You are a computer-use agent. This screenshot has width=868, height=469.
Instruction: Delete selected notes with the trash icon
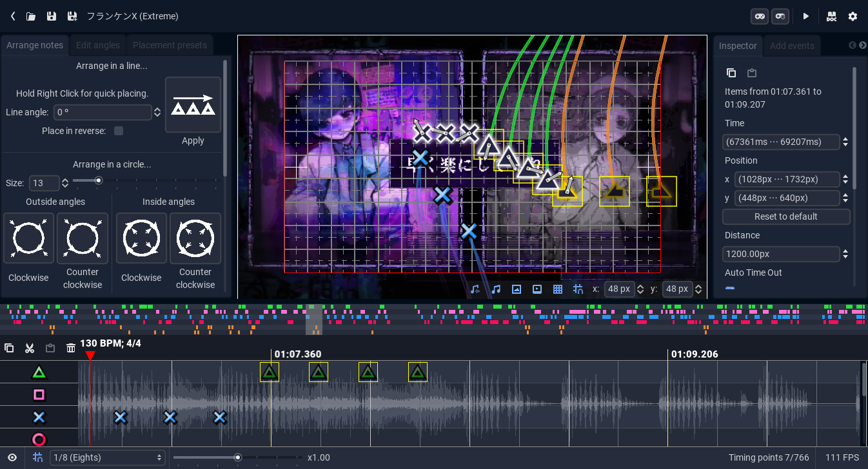71,348
